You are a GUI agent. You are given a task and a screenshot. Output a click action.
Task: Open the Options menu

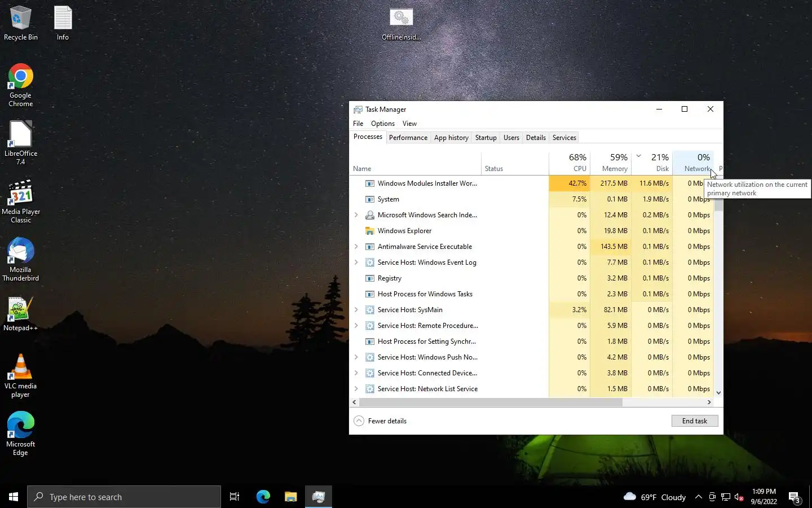pos(383,124)
